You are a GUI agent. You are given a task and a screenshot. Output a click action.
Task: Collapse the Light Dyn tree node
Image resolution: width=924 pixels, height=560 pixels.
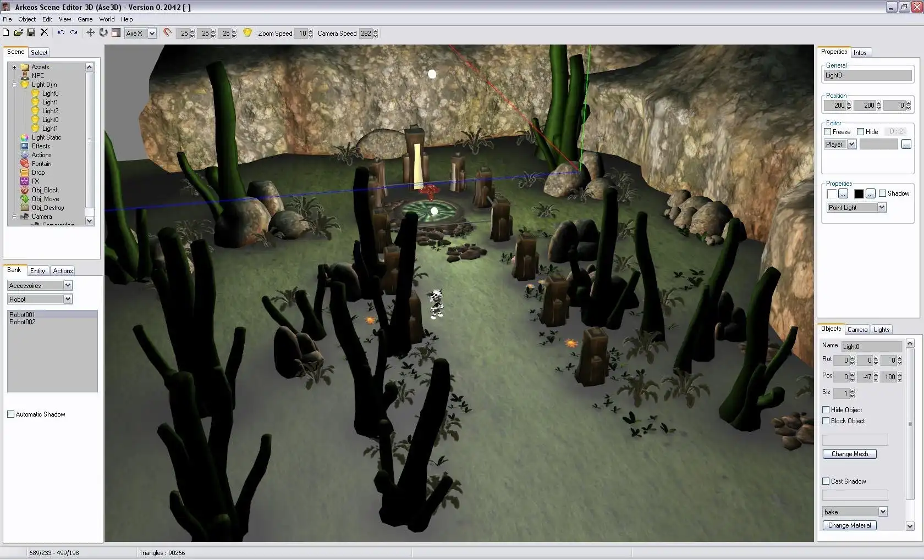[14, 85]
